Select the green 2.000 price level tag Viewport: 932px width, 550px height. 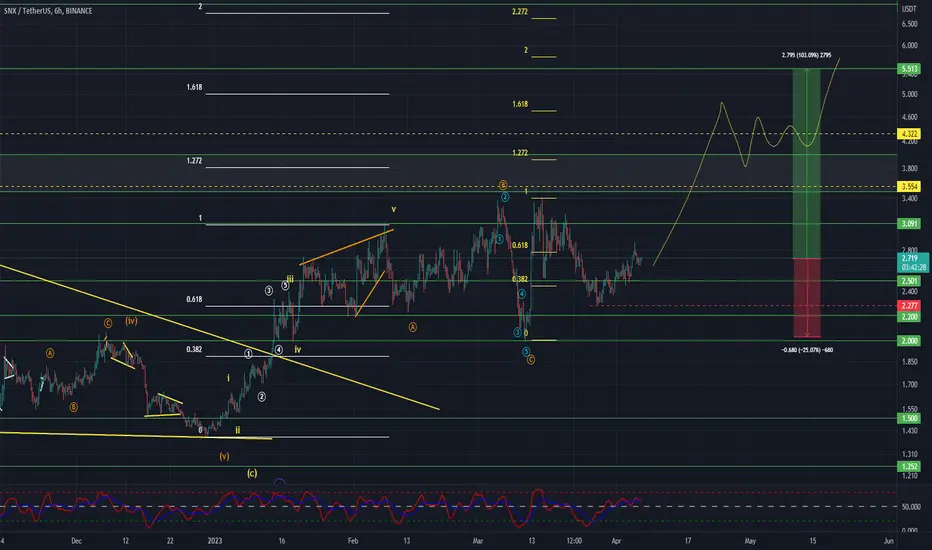click(909, 341)
